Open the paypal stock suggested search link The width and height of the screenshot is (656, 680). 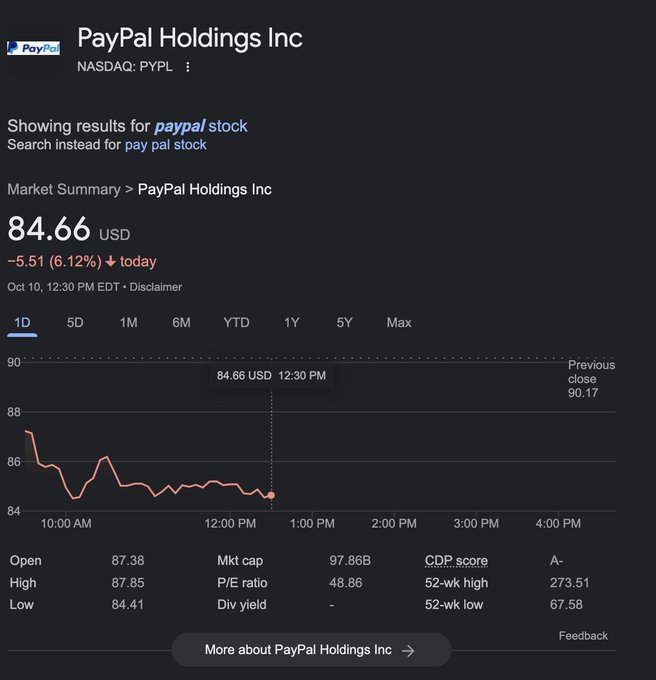click(201, 126)
